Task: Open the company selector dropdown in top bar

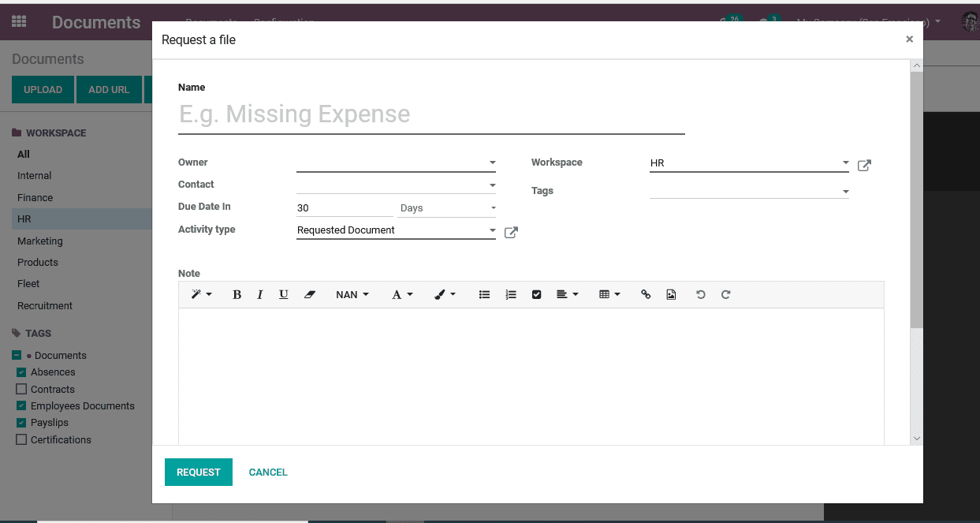Action: [869, 22]
